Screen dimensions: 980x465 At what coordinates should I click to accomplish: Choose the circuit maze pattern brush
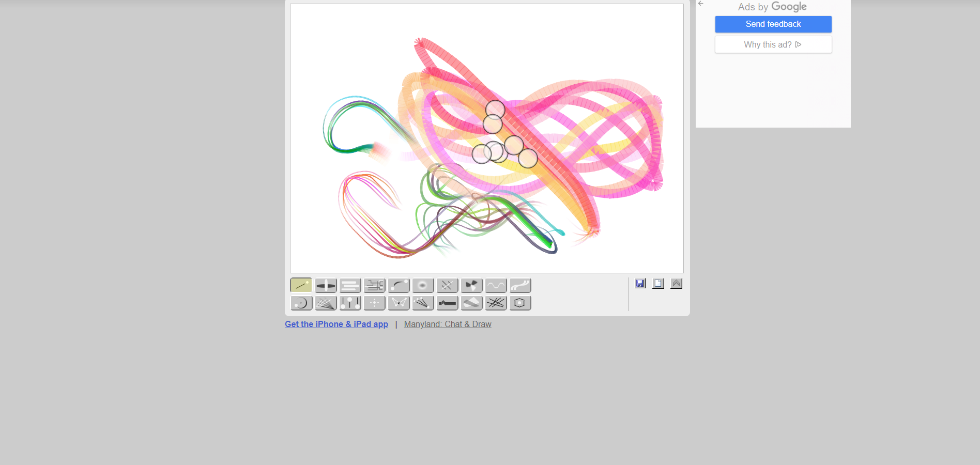pyautogui.click(x=374, y=285)
